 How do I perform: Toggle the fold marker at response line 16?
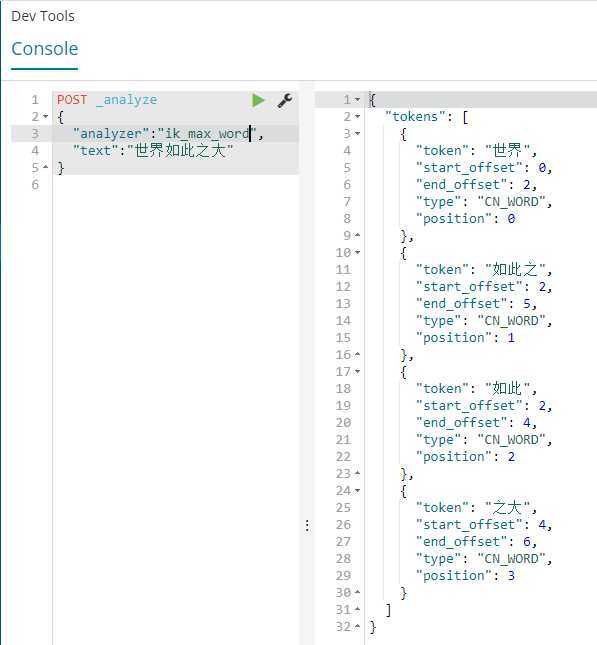(357, 355)
